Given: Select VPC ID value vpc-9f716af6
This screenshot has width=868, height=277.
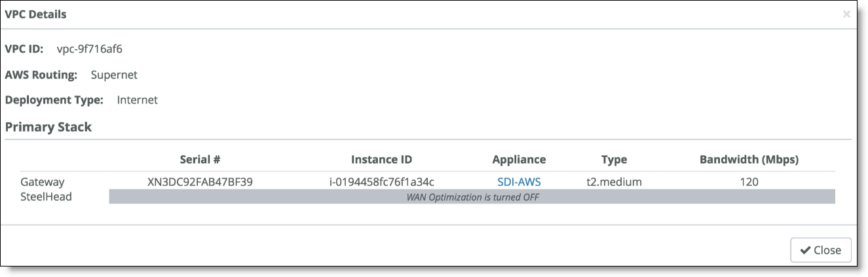Looking at the screenshot, I should point(90,49).
